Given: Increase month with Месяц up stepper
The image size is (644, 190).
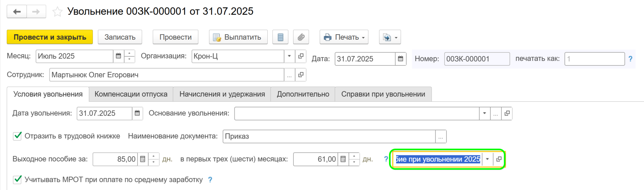Looking at the screenshot, I should tap(129, 53).
